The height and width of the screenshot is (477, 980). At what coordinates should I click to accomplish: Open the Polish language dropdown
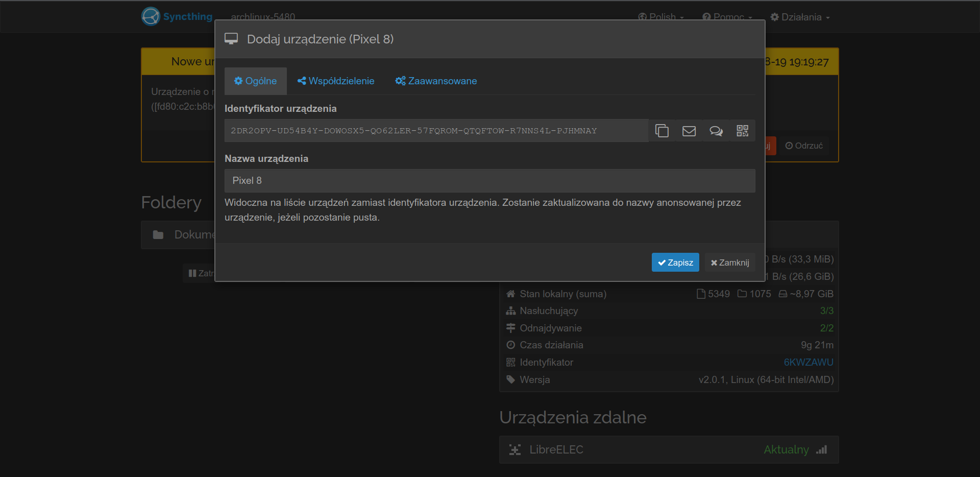660,17
